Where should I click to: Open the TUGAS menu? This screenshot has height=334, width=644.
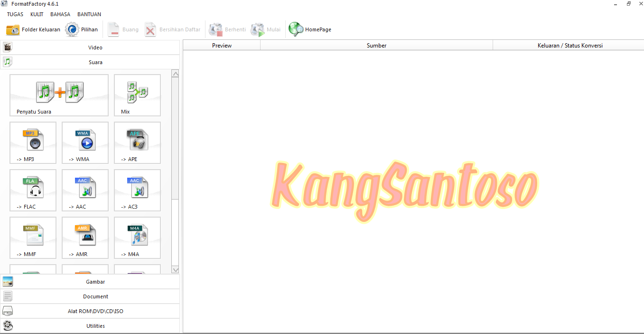[15, 14]
